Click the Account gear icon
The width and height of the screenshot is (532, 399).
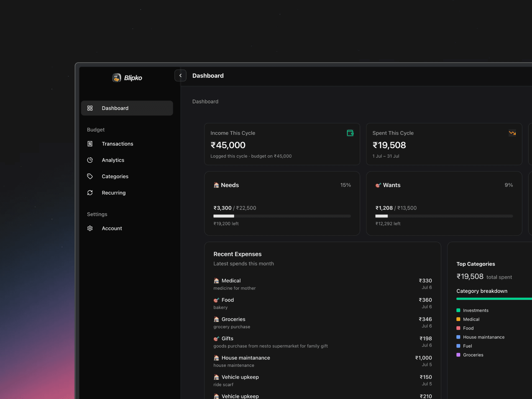[90, 228]
